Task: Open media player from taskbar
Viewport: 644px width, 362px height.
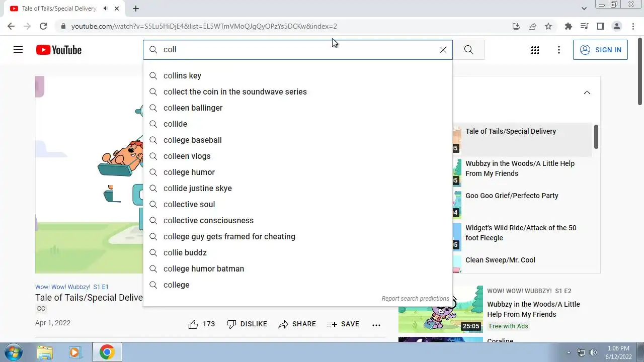Action: (75, 352)
